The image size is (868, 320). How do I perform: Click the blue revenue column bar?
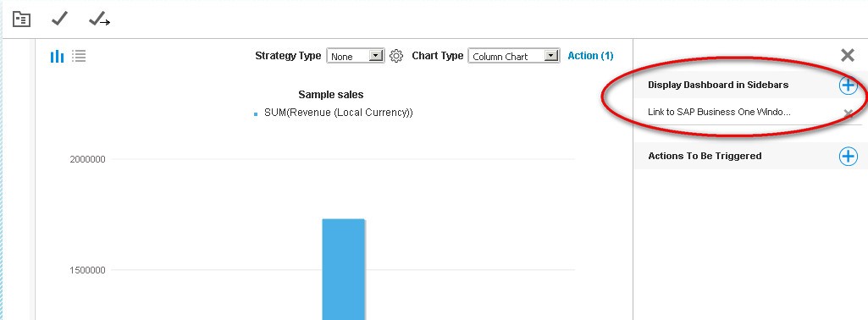[x=343, y=269]
